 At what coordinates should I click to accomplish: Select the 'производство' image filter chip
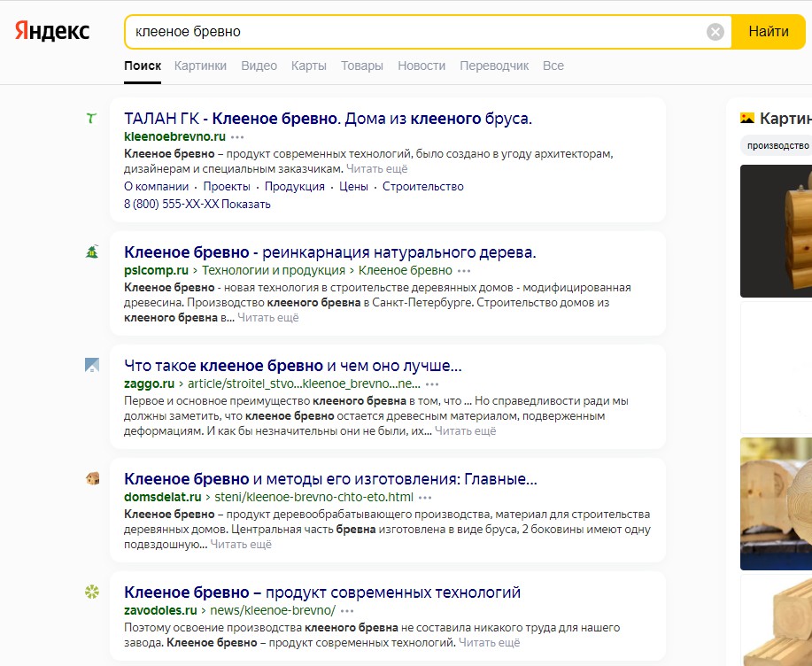[x=777, y=145]
